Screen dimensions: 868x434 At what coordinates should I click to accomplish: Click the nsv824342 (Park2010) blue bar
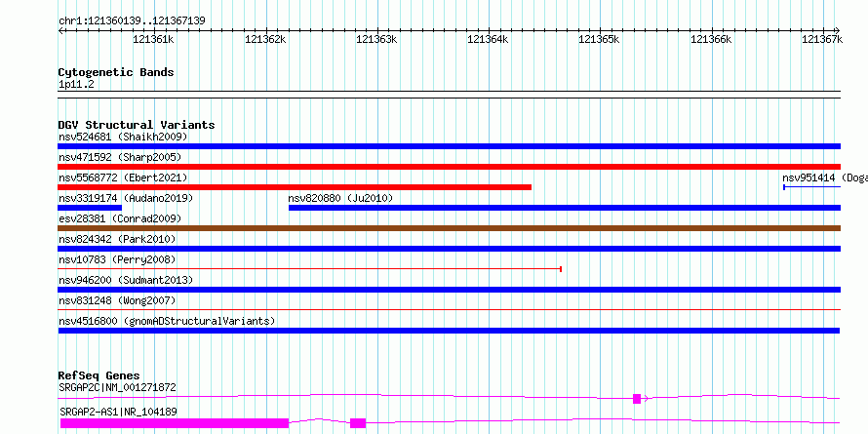coord(449,249)
